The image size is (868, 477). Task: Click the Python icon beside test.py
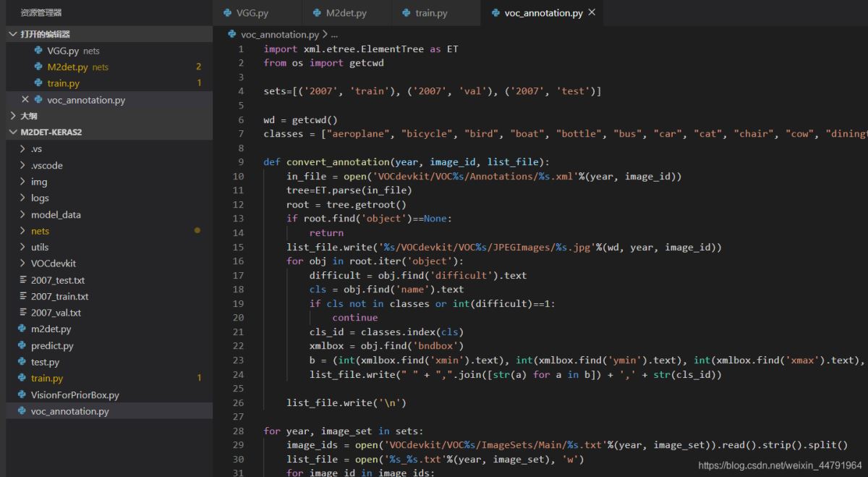coord(22,362)
